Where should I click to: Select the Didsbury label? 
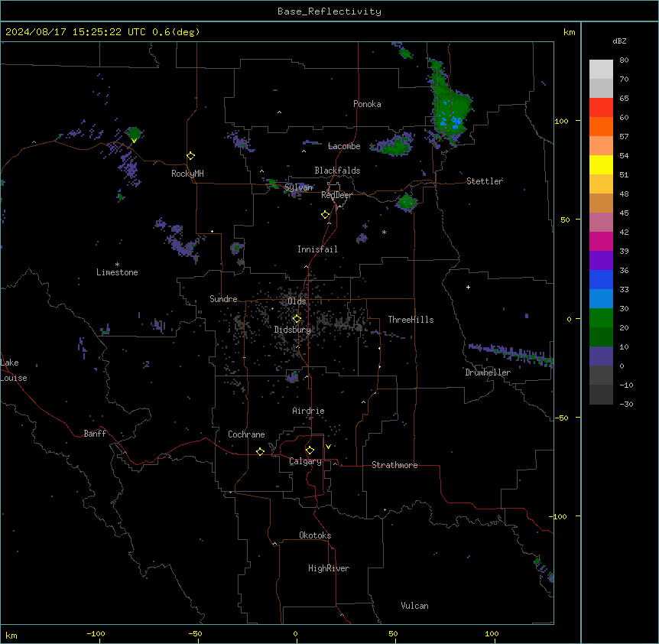point(293,330)
